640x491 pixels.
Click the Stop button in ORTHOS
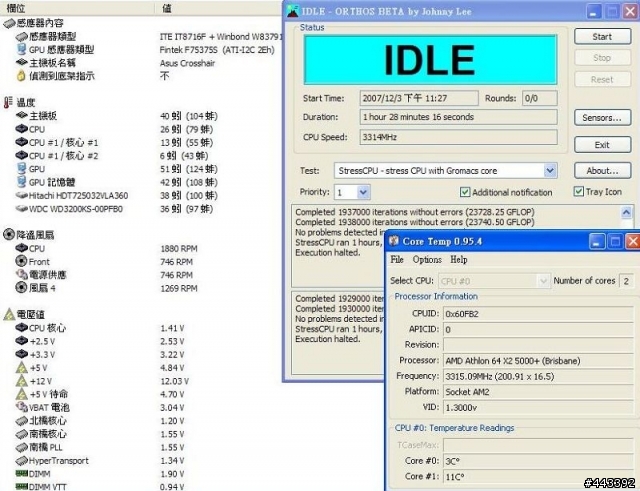point(602,58)
